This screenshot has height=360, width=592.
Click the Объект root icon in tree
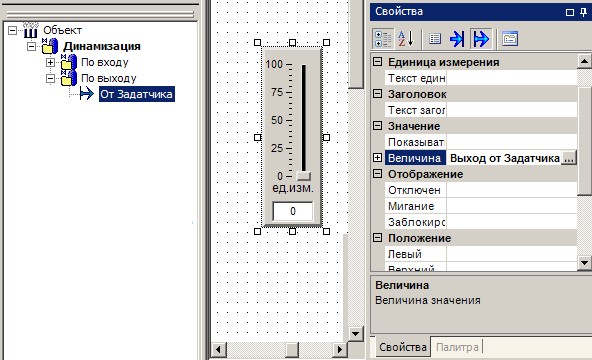(30, 30)
